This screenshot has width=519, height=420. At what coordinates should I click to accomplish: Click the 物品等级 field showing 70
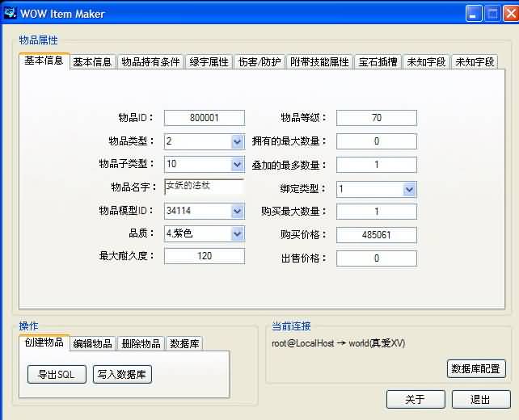coord(377,118)
